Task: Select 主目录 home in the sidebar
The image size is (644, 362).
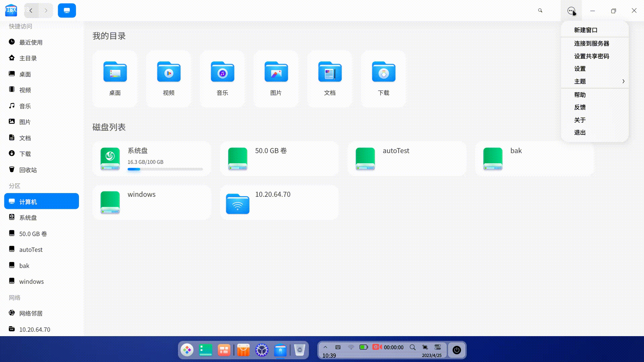Action: (42, 58)
